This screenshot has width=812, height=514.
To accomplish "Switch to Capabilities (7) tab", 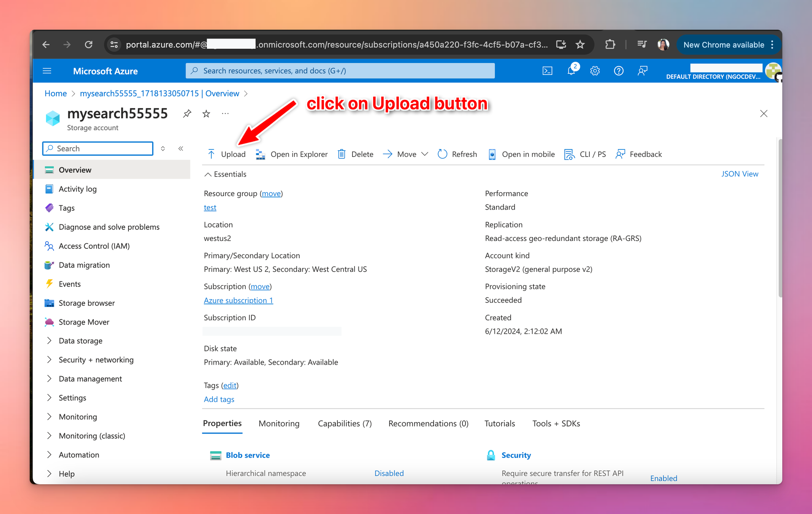I will pyautogui.click(x=345, y=423).
